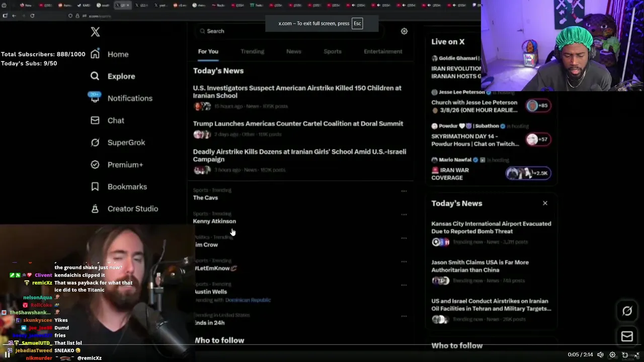Switch to the News tab
Screen dimensions: 644x362
tap(294, 51)
